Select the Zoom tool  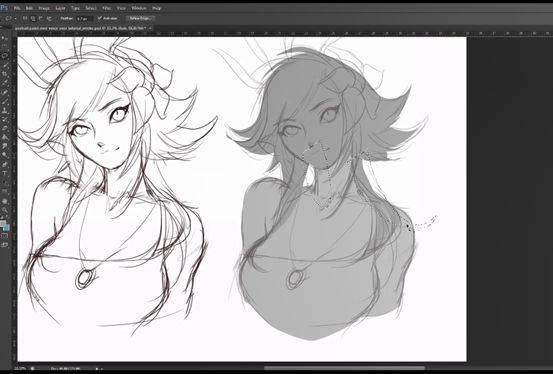point(5,211)
